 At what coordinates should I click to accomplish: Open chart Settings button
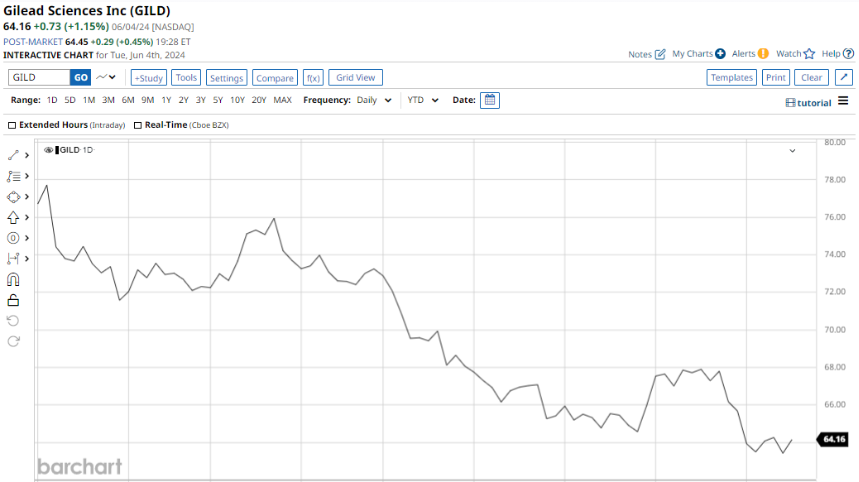point(226,78)
